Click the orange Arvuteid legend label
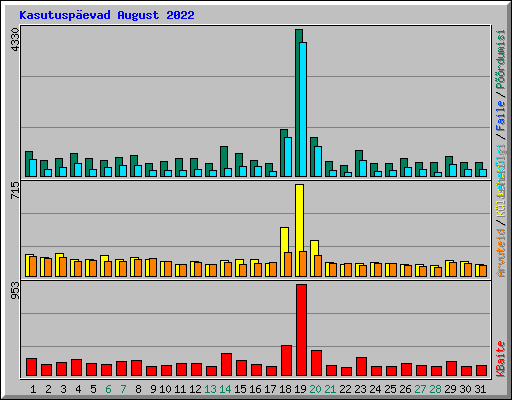 [501, 253]
